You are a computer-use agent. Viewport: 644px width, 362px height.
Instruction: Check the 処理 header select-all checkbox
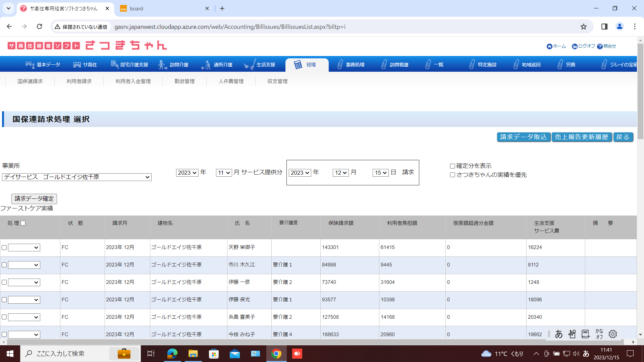[23, 223]
